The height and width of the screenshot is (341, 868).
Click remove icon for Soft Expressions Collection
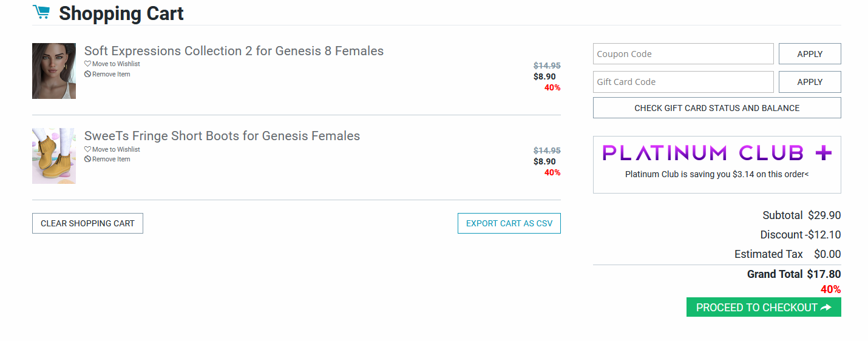coord(87,74)
